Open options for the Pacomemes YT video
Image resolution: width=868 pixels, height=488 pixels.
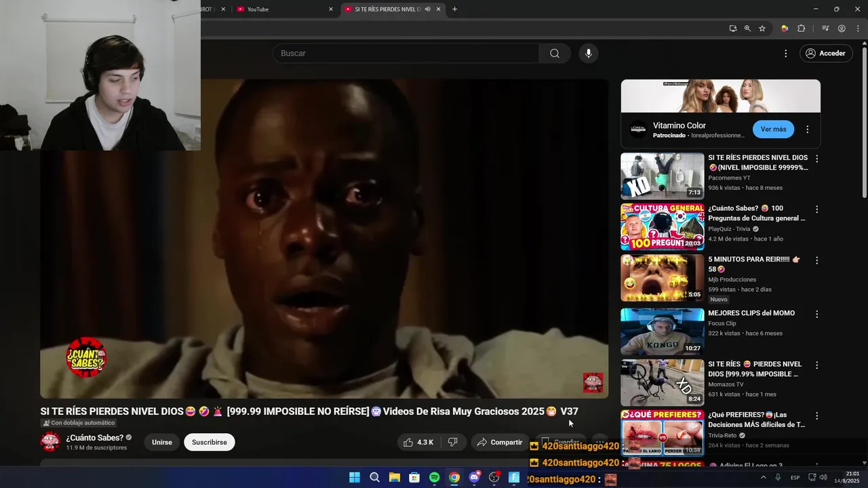tap(816, 159)
